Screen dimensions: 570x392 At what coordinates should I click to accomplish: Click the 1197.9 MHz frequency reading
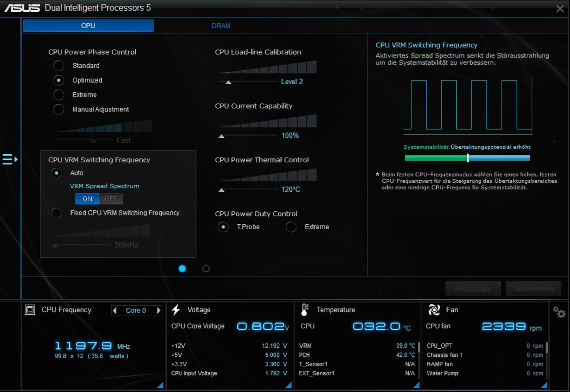click(92, 346)
